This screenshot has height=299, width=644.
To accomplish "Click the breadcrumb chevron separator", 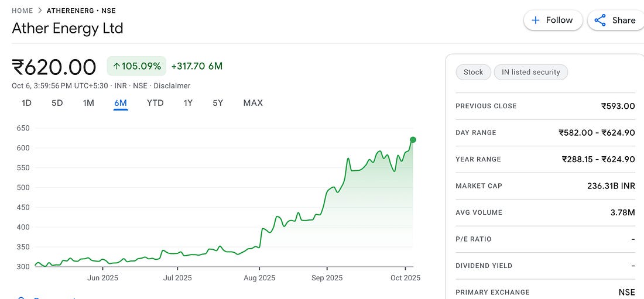I will (39, 11).
